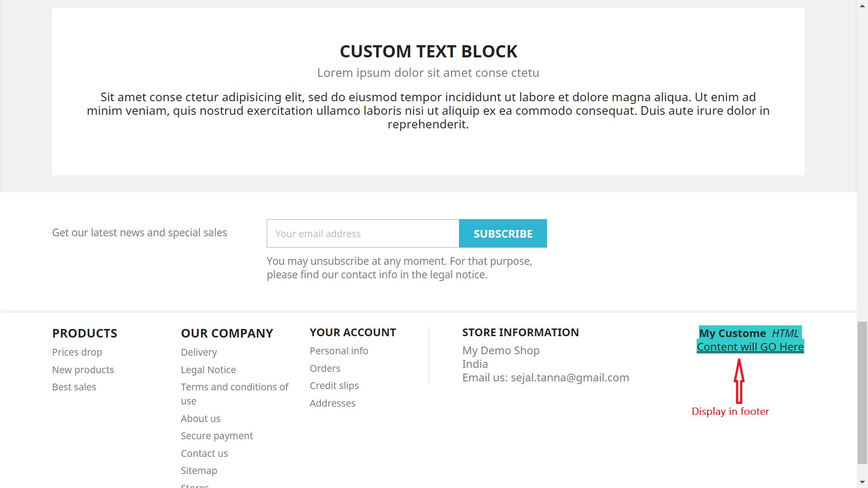Open the Sitemap link
Viewport: 868px width, 488px height.
click(199, 470)
